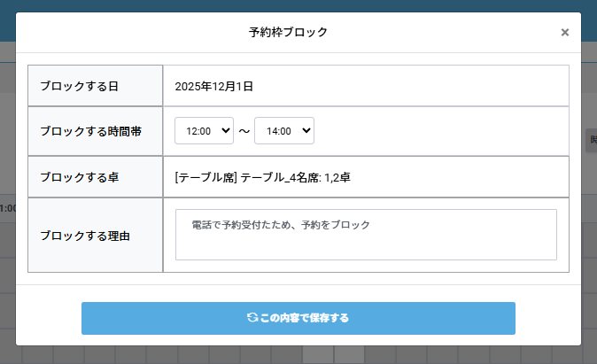Click the chevron arrow beside 14:00
Image resolution: width=597 pixels, height=364 pixels.
[306, 130]
